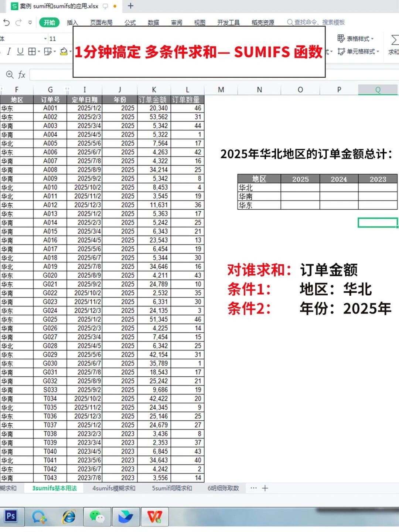Open the 数据 ribbon tab

click(x=153, y=23)
